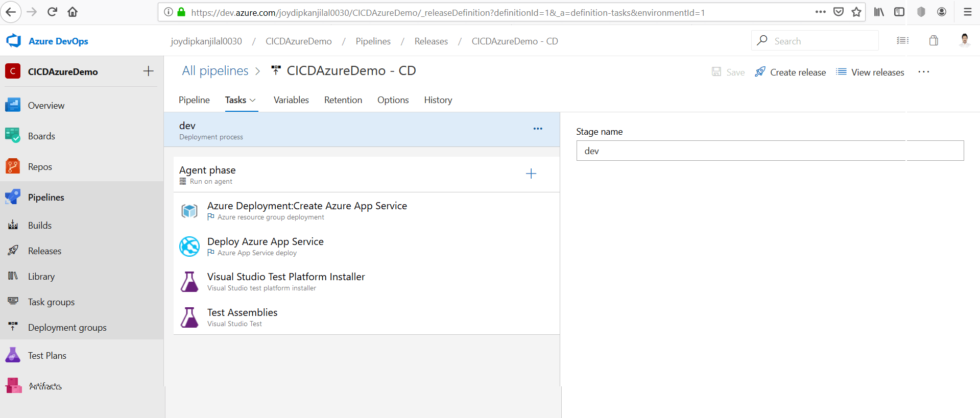Image resolution: width=980 pixels, height=418 pixels.
Task: Open the Marketplace shopping bag icon
Action: [934, 41]
